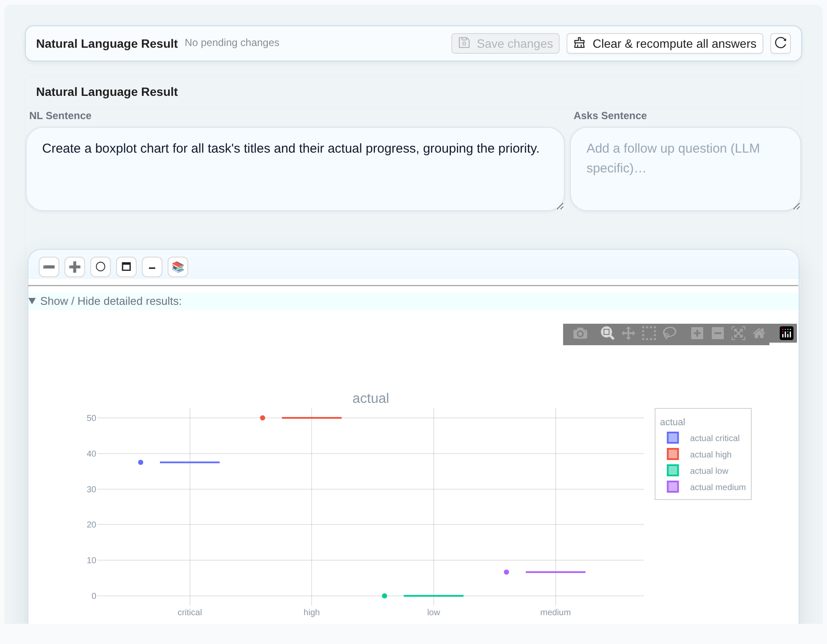Screen dimensions: 827x644
Task: Click the circular refresh icon button
Action: coord(780,43)
